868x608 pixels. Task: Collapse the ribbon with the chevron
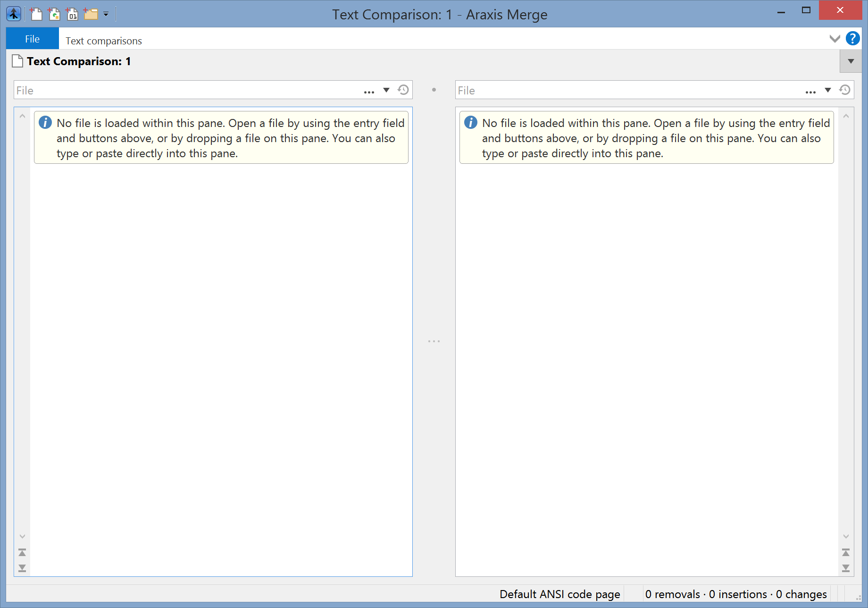pyautogui.click(x=835, y=38)
